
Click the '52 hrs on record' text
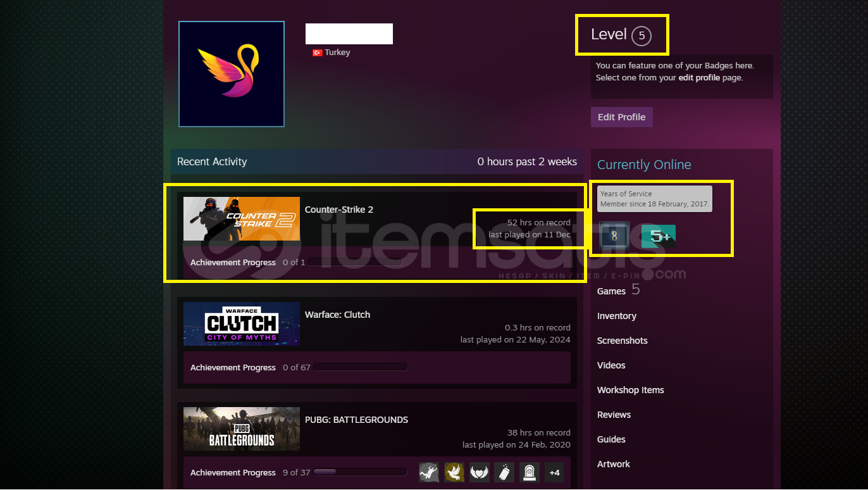click(539, 223)
